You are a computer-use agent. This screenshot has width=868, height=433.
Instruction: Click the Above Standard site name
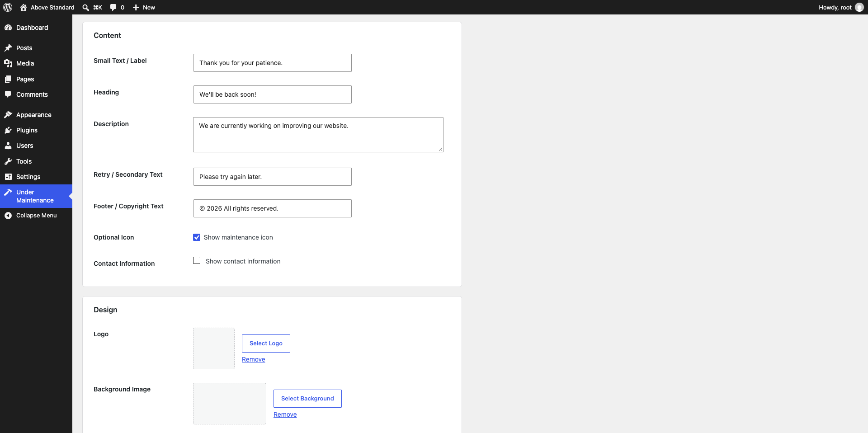click(x=52, y=7)
